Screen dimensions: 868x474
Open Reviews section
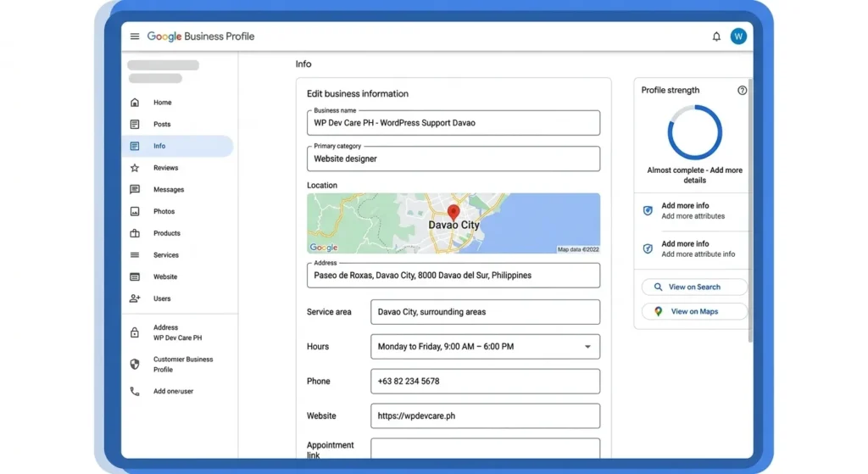pos(178,168)
